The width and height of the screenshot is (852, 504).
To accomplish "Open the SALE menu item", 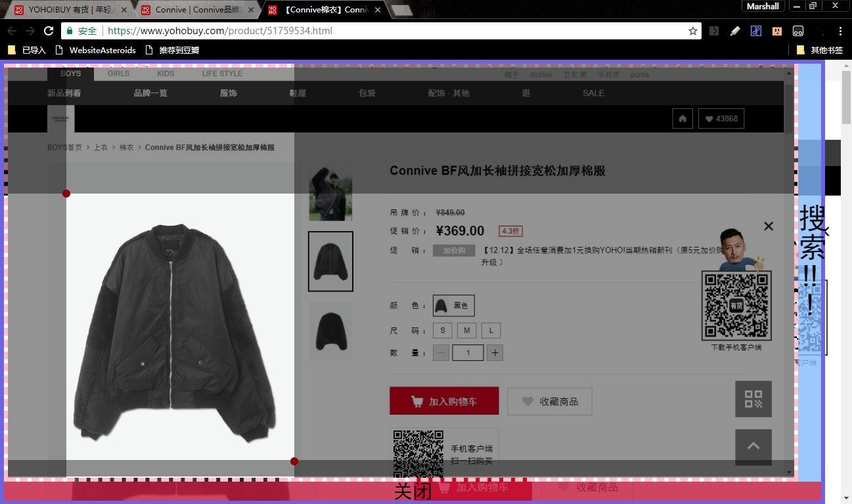I will pyautogui.click(x=593, y=93).
